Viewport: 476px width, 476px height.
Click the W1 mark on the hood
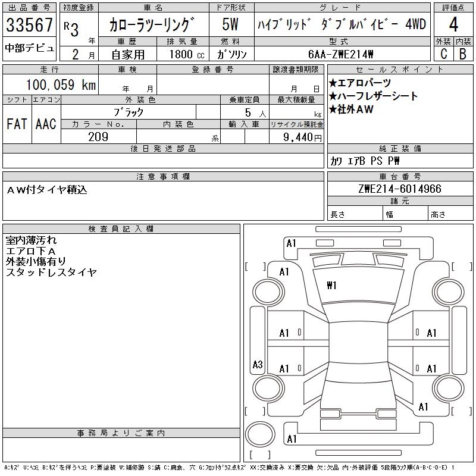pyautogui.click(x=331, y=286)
